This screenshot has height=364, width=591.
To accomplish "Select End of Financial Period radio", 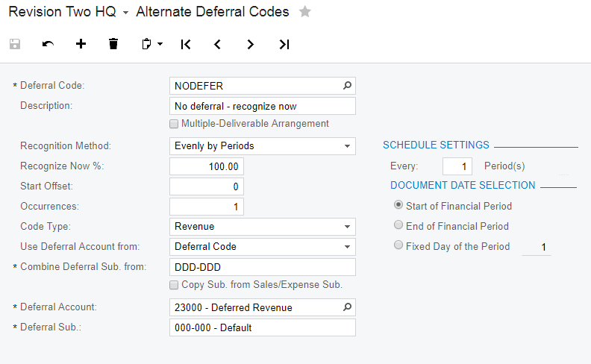I will click(398, 225).
